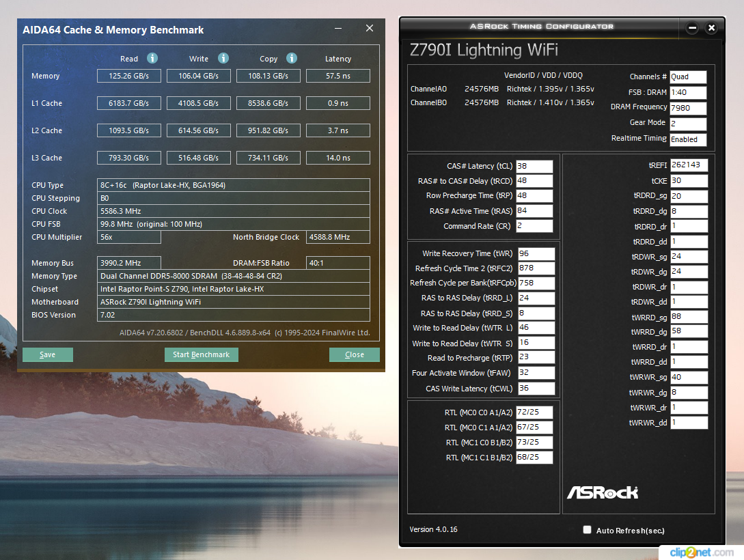Image resolution: width=744 pixels, height=560 pixels.
Task: Click RTL (MC0 C1 A1/A2) value 67/25
Action: click(x=534, y=428)
